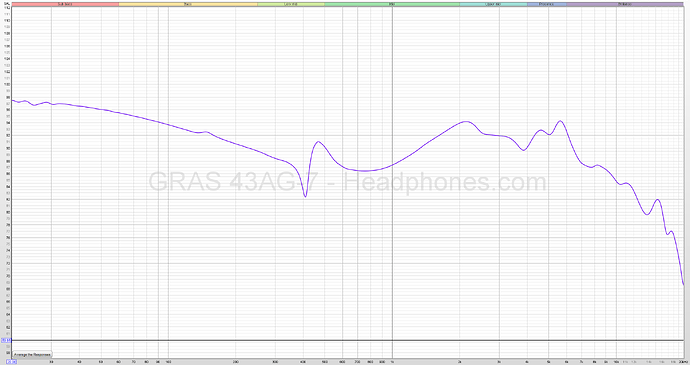Select the red Sub bass band label
The height and width of the screenshot is (365, 690).
65,4
